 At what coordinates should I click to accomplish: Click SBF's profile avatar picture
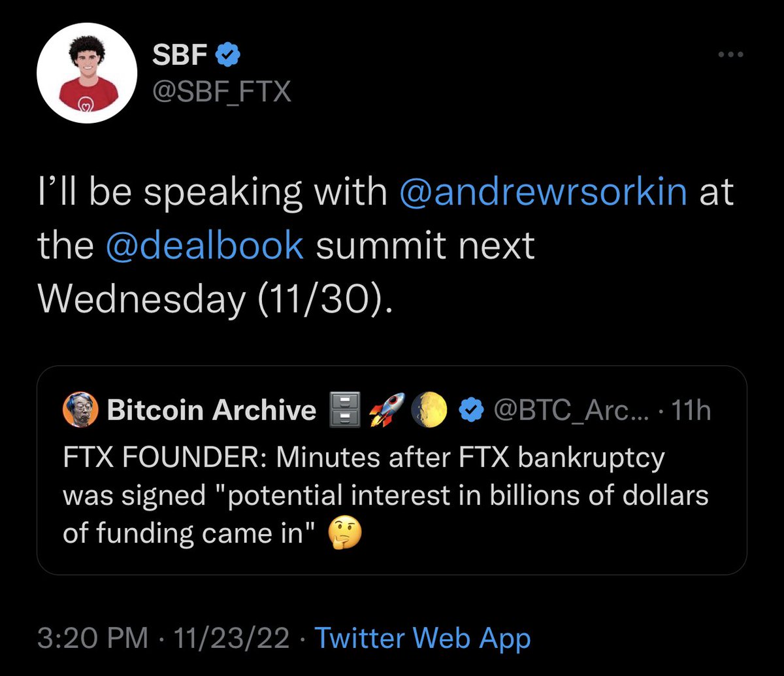coord(86,77)
